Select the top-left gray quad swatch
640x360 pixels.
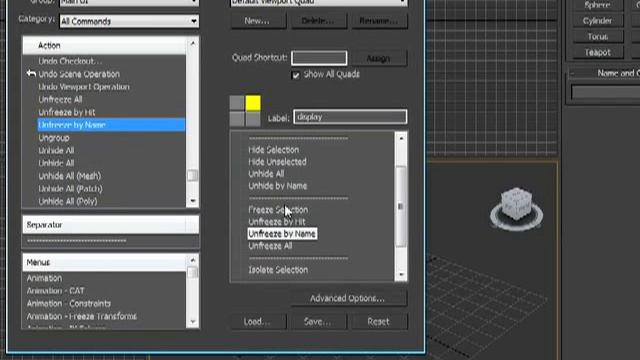(237, 103)
